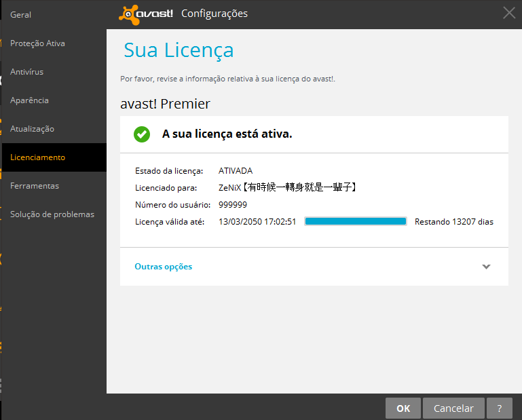Click 'A sua licença está ativa.' message
Image resolution: width=522 pixels, height=420 pixels.
coord(227,134)
